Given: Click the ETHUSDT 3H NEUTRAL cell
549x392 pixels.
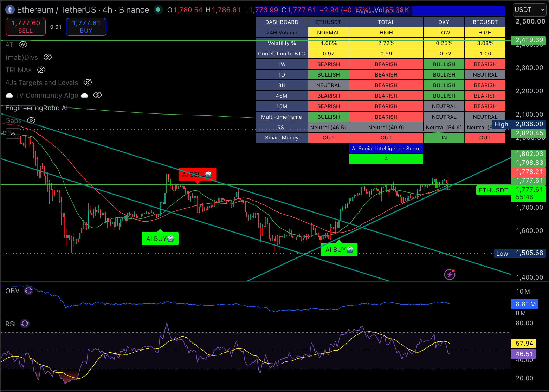Looking at the screenshot, I should pos(328,85).
